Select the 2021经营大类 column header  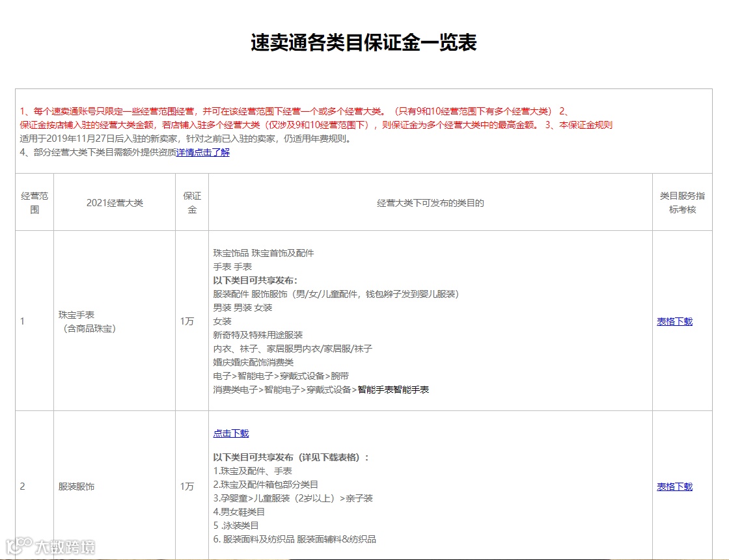pyautogui.click(x=115, y=203)
